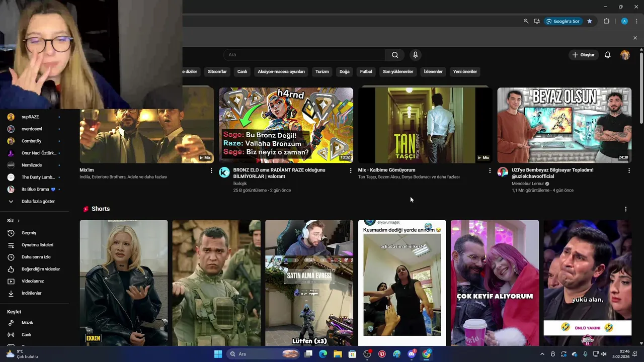Open the Chrome profile A avatar
This screenshot has width=644, height=362.
(624, 21)
